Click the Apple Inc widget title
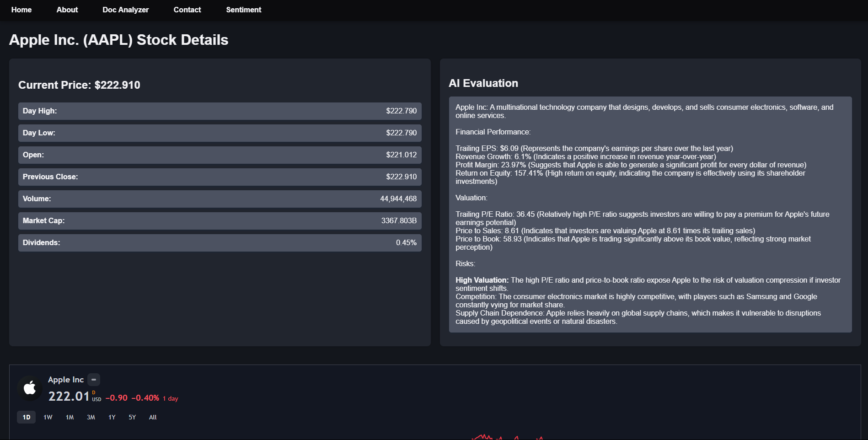The image size is (868, 440). click(66, 380)
